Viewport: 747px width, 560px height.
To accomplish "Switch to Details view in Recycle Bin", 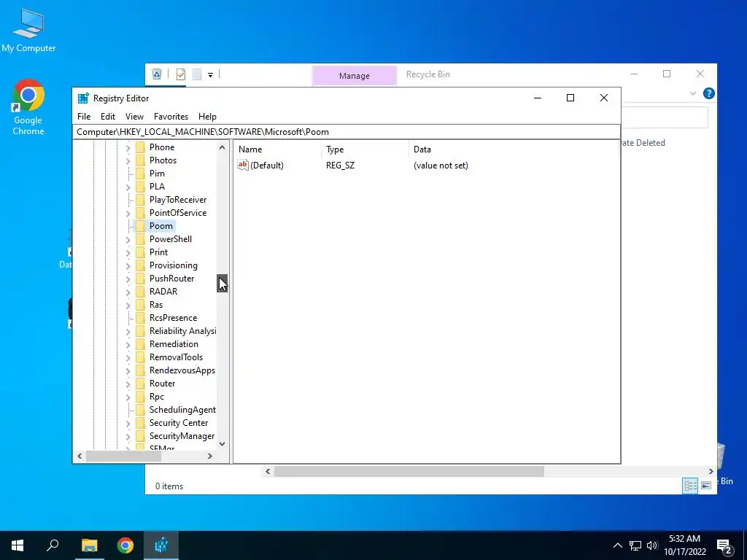I will [690, 486].
